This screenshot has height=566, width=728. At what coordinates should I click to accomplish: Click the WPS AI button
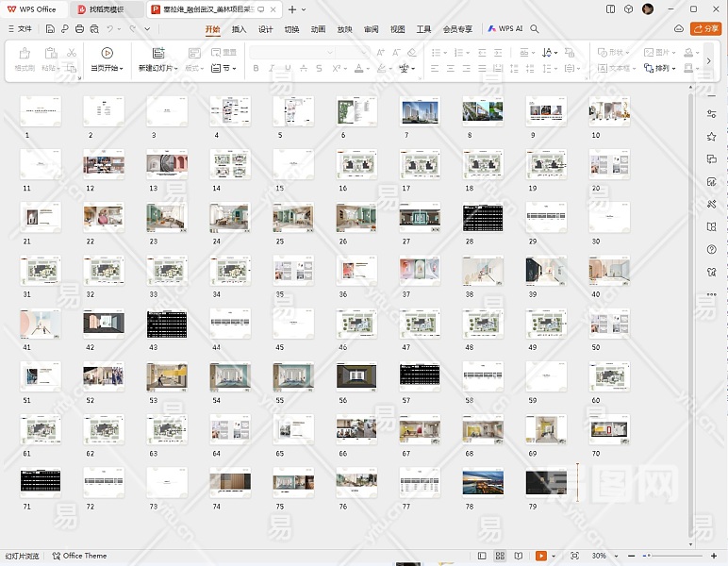click(x=505, y=29)
